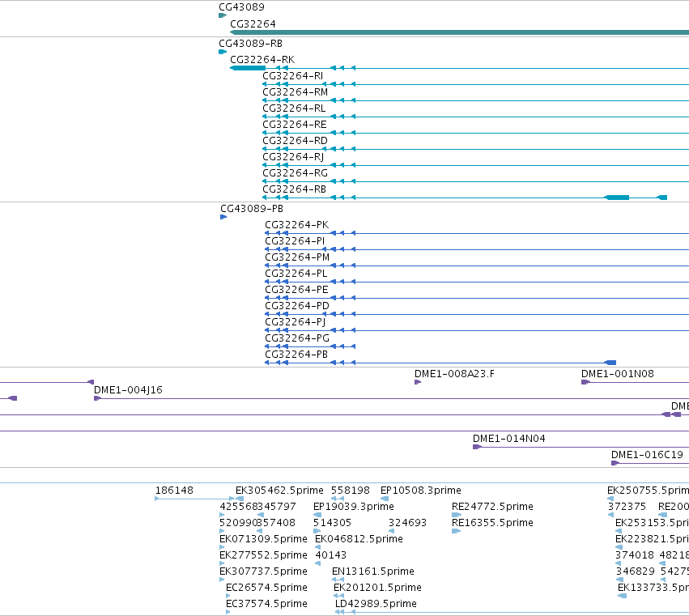Select EST EP19039.3prime

click(x=354, y=507)
